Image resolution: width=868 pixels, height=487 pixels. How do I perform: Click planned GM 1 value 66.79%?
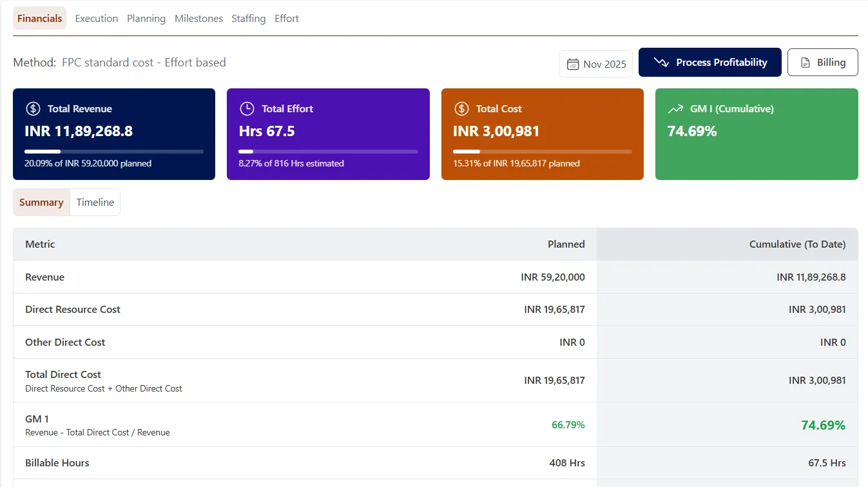coord(568,425)
